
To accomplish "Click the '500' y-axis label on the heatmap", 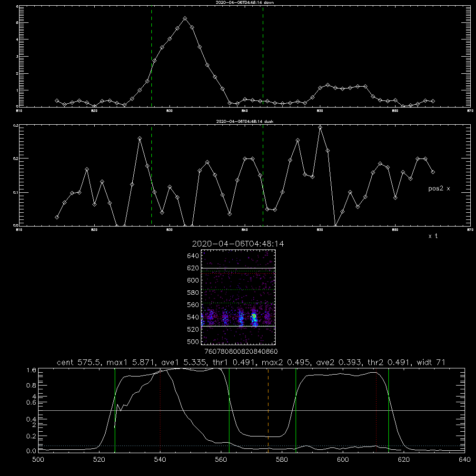I will tap(193, 342).
